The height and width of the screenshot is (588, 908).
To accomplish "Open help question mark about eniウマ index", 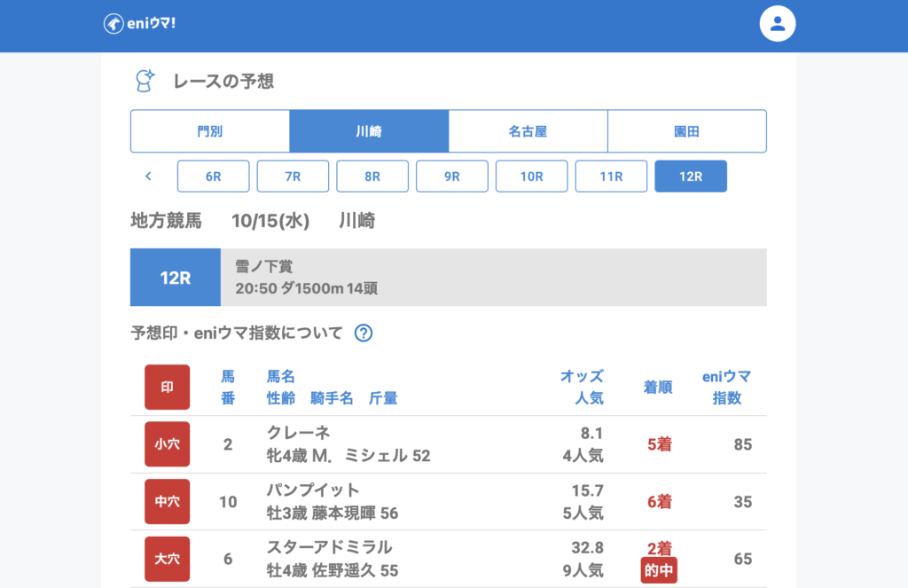I will [364, 333].
